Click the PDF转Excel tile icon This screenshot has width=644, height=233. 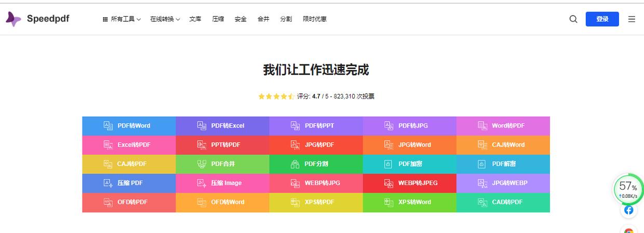pos(202,126)
